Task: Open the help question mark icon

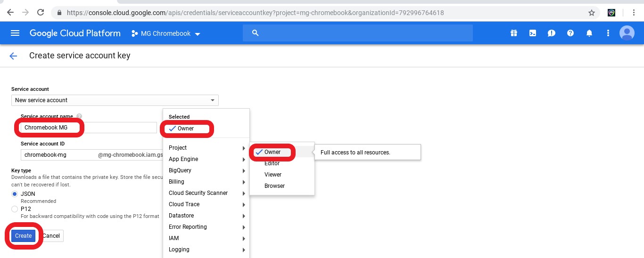Action: 570,33
